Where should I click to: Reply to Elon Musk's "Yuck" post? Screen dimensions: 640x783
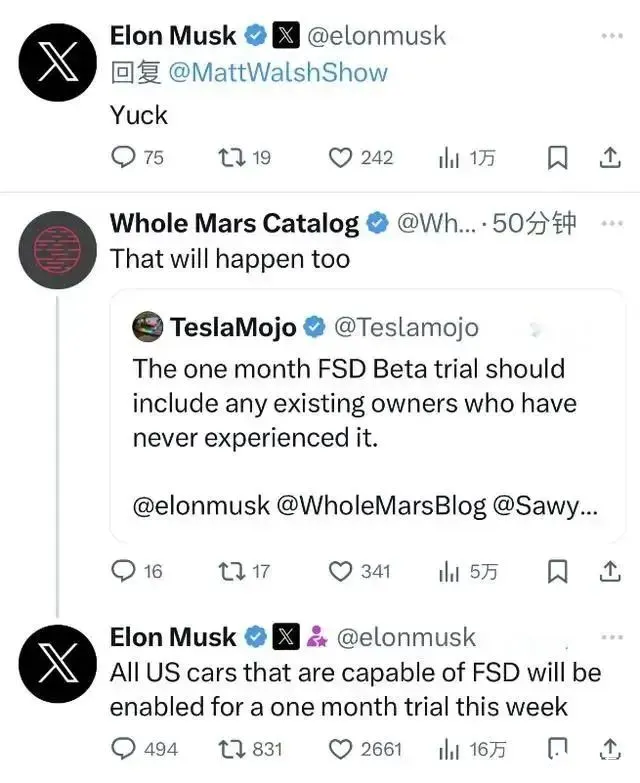(x=124, y=157)
